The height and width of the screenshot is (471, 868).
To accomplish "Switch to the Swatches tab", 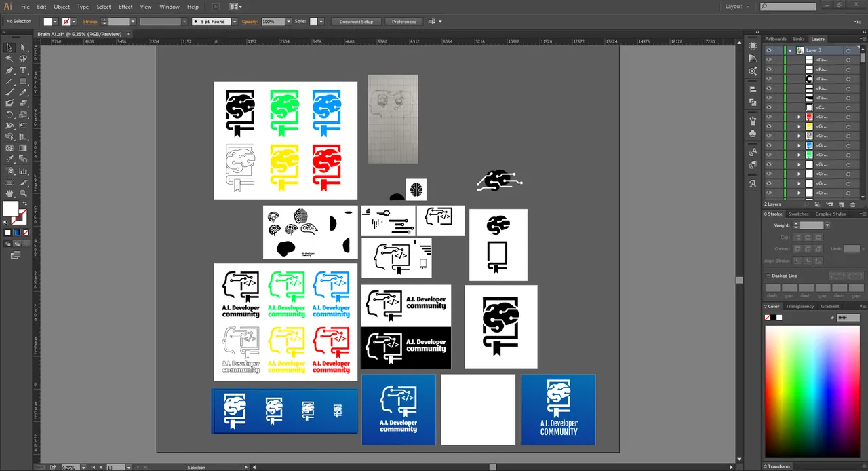I will 798,214.
